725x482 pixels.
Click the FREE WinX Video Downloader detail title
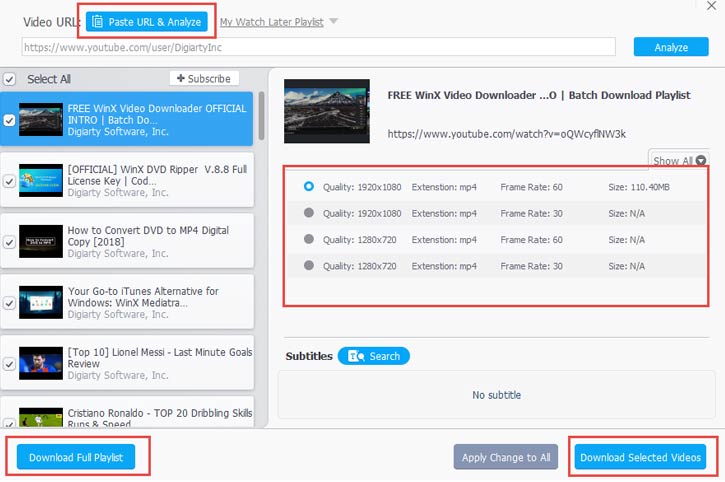pyautogui.click(x=539, y=95)
